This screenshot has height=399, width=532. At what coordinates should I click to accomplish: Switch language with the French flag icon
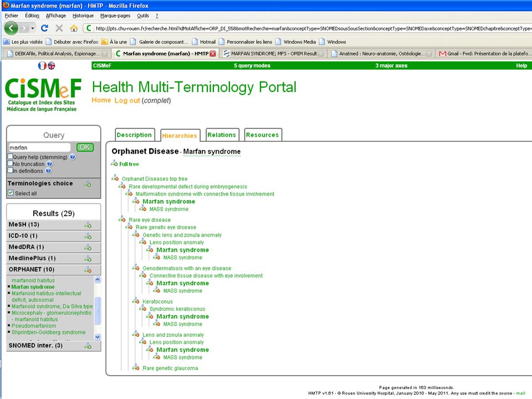42,66
